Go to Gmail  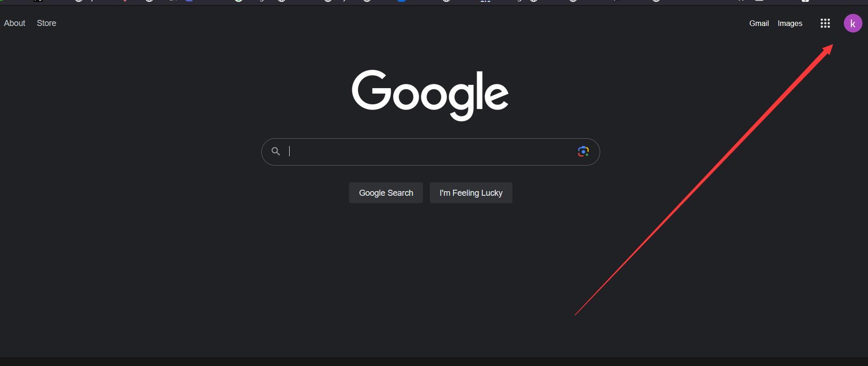[x=759, y=23]
